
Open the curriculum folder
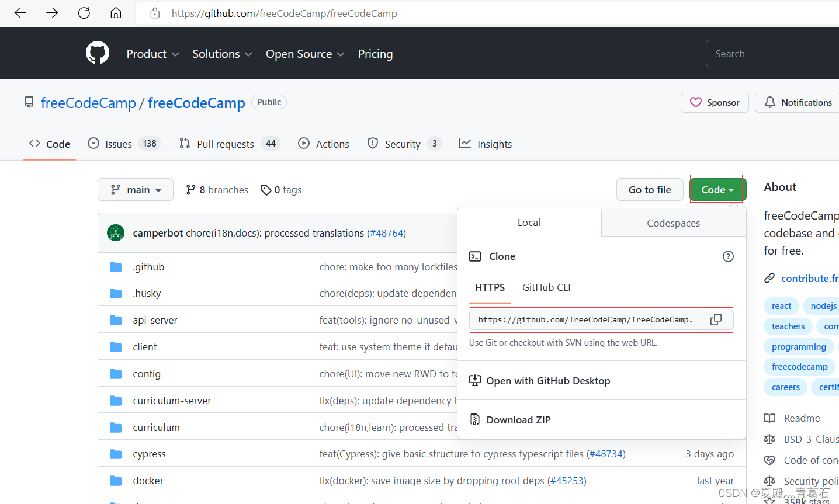156,427
